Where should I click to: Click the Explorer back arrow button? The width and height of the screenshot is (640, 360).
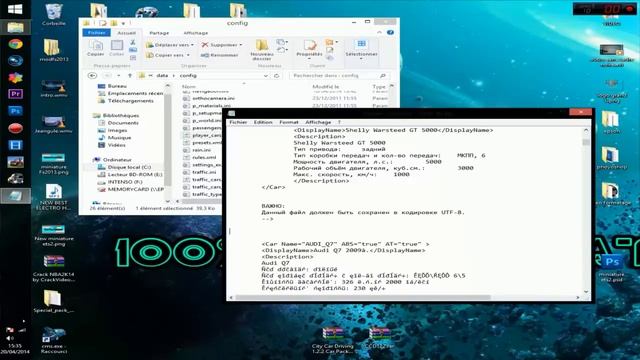click(92, 76)
